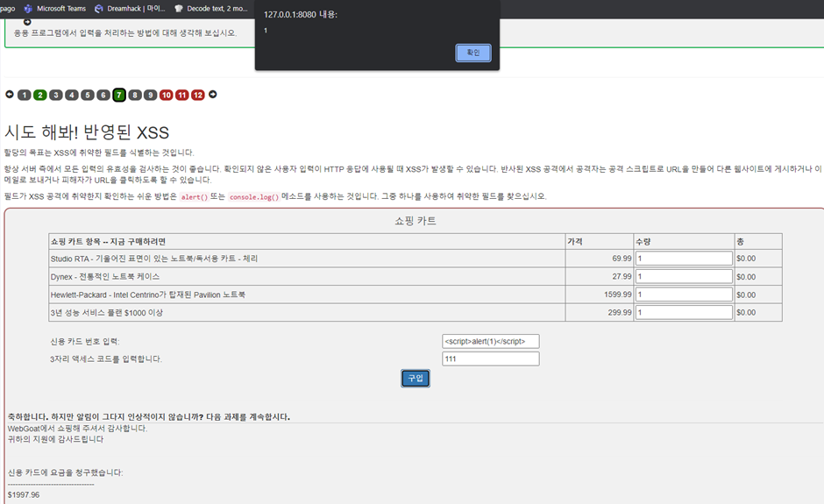This screenshot has width=824, height=504.
Task: Click the 수량 column header
Action: point(643,241)
